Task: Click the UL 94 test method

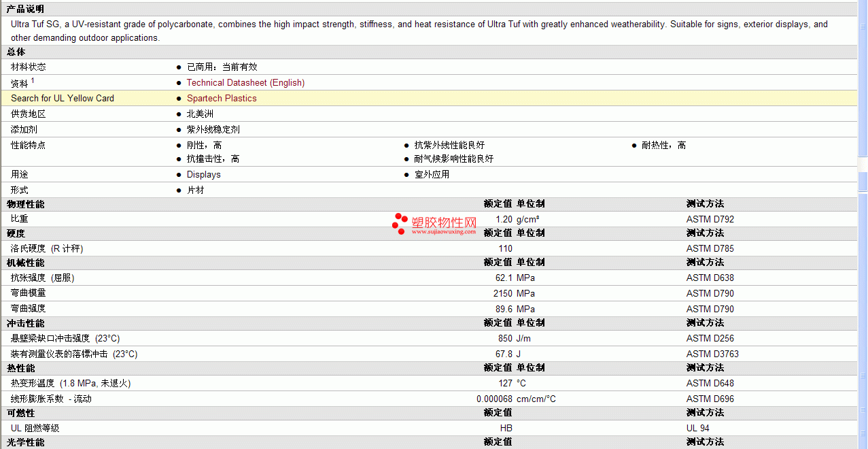Action: 698,428
